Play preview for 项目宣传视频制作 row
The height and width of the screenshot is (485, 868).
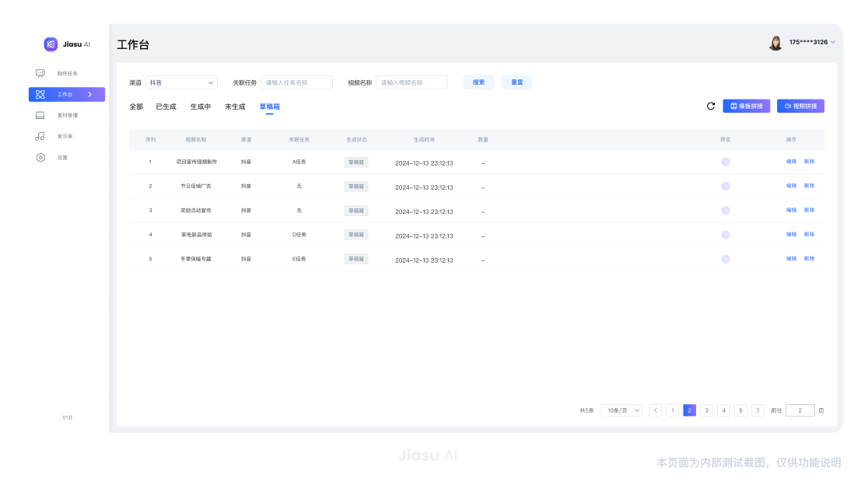(x=726, y=162)
